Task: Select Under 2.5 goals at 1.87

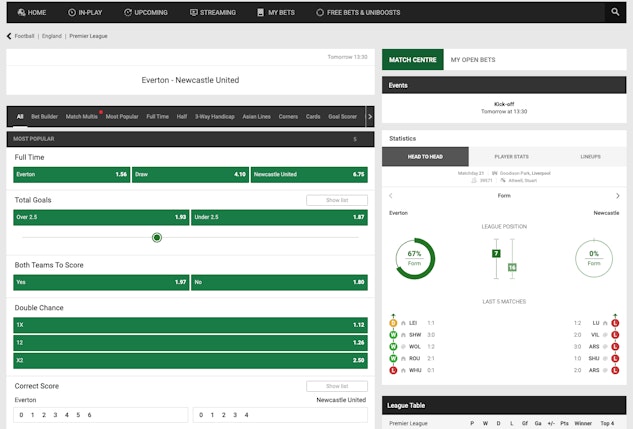Action: pos(280,217)
